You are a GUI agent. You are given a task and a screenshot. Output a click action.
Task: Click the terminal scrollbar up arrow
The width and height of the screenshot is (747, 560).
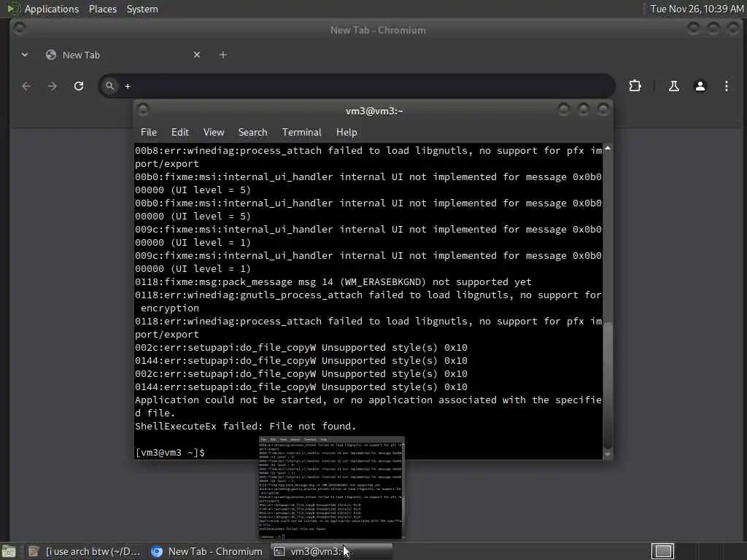[x=608, y=149]
